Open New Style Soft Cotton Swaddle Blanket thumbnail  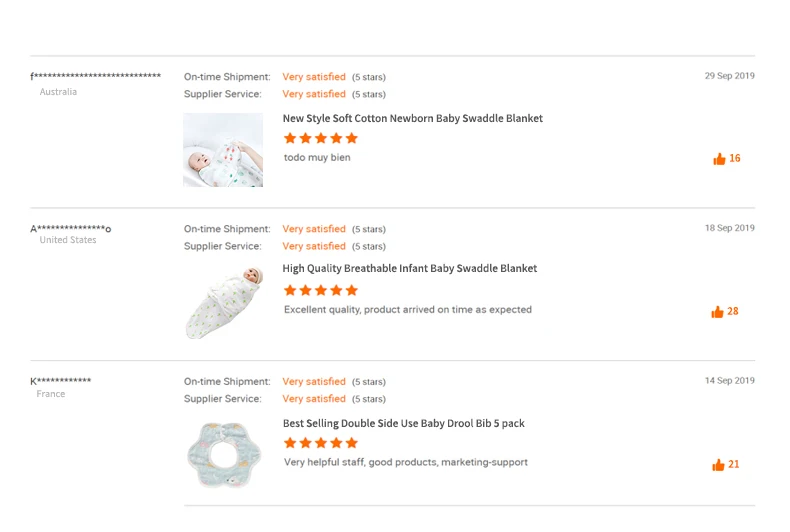(x=223, y=150)
